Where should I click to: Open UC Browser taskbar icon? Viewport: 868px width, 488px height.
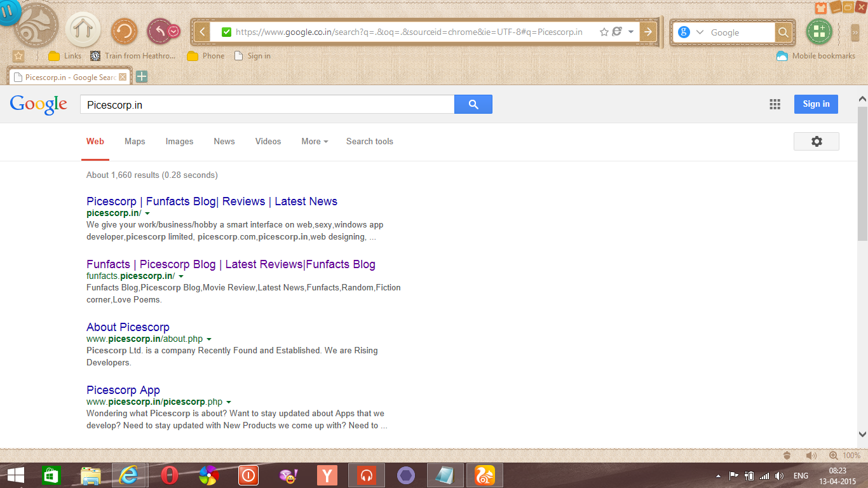(x=485, y=475)
